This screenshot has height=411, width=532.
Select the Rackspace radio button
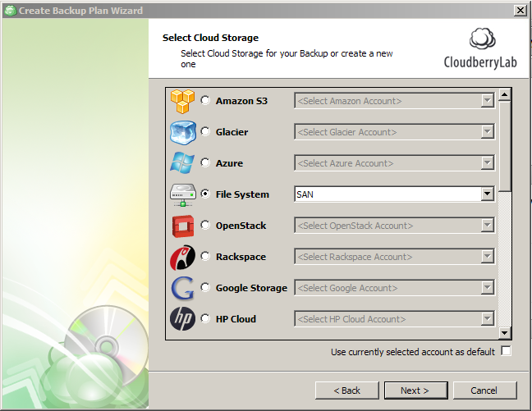(205, 256)
